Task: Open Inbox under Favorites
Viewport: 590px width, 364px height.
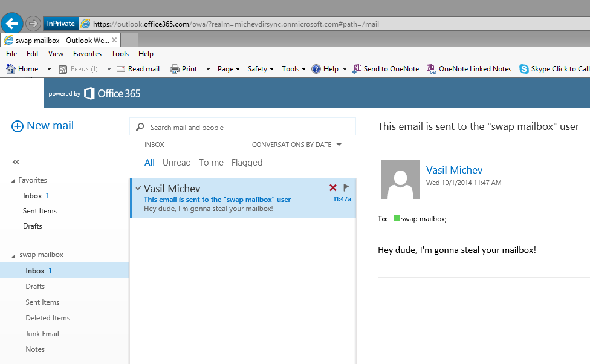Action: (36, 196)
